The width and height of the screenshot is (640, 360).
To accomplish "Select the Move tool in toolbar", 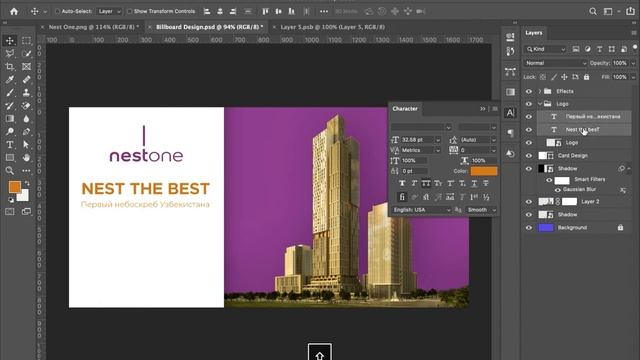I will [x=10, y=40].
